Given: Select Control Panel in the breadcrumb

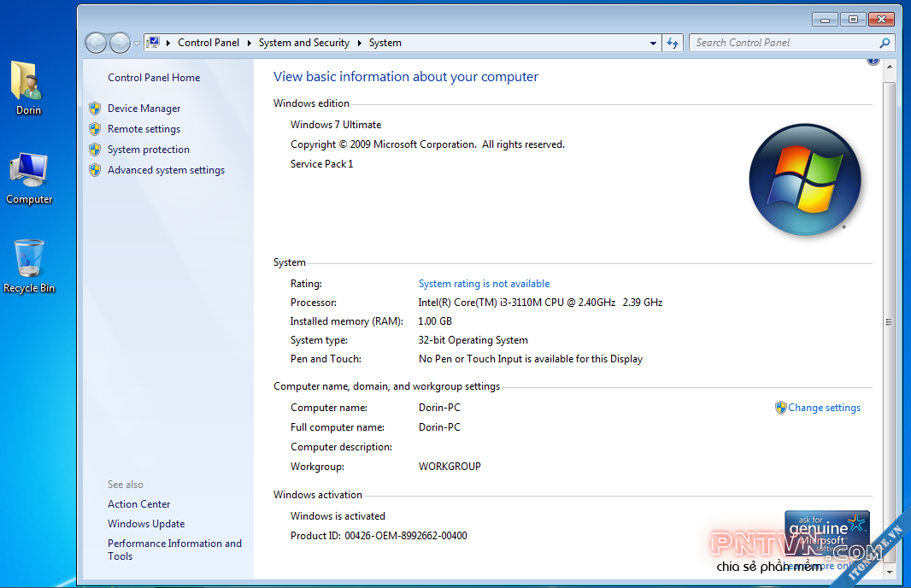Looking at the screenshot, I should pos(208,43).
